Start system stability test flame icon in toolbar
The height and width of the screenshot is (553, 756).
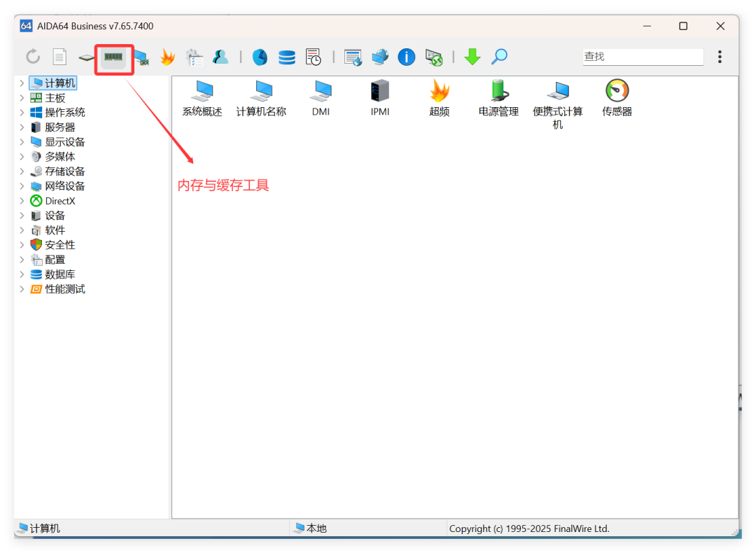click(167, 57)
